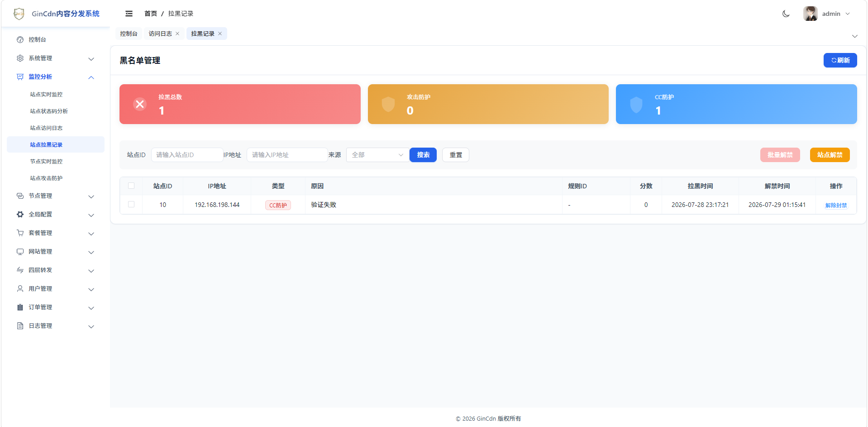Open 站点攻击防护 menu item
This screenshot has height=427, width=868.
[46, 178]
